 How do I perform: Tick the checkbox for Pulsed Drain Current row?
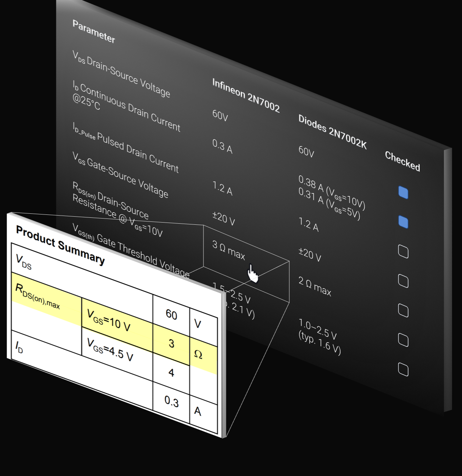pyautogui.click(x=403, y=252)
